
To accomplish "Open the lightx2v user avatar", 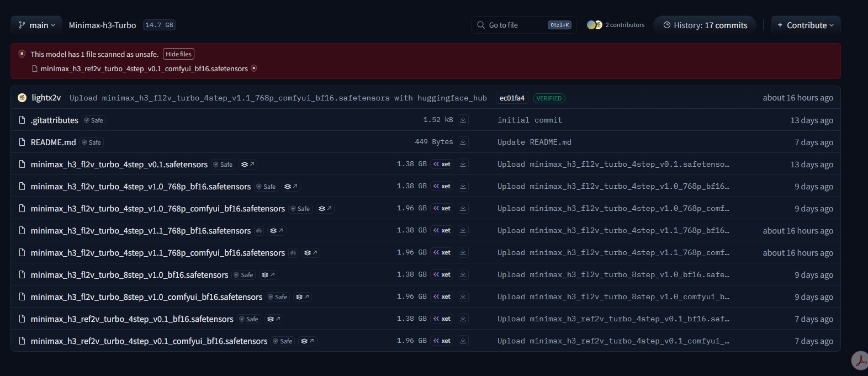I will pyautogui.click(x=22, y=98).
